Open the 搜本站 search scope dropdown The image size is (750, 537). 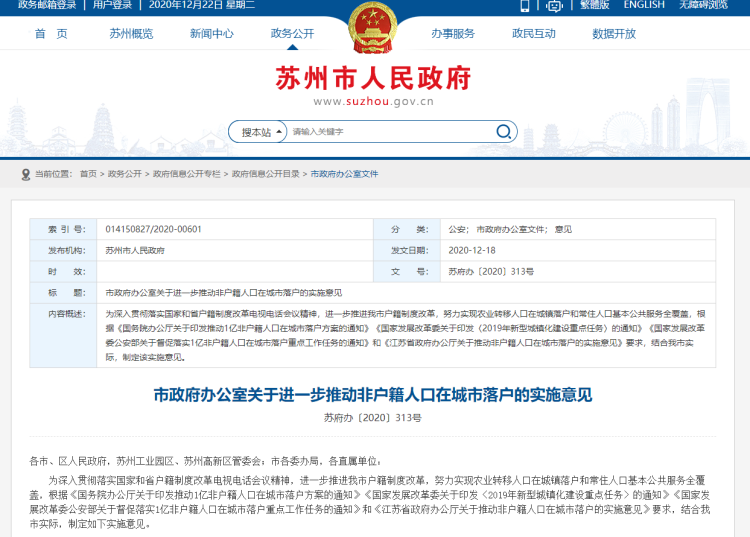pos(258,132)
